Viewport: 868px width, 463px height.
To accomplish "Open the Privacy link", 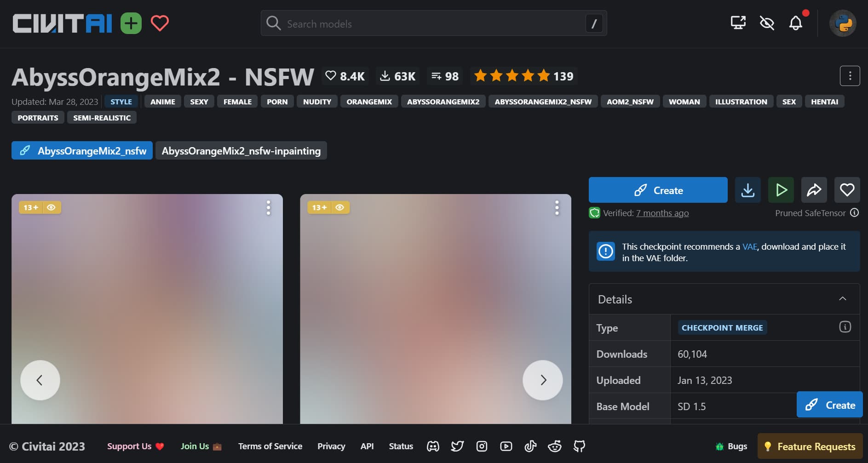I will click(x=331, y=446).
